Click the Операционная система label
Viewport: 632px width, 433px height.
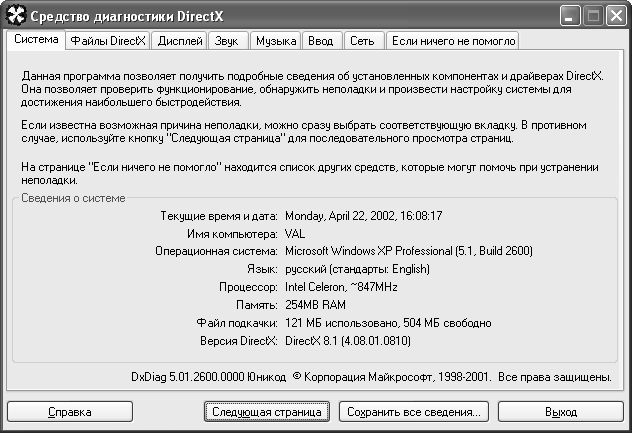point(216,251)
